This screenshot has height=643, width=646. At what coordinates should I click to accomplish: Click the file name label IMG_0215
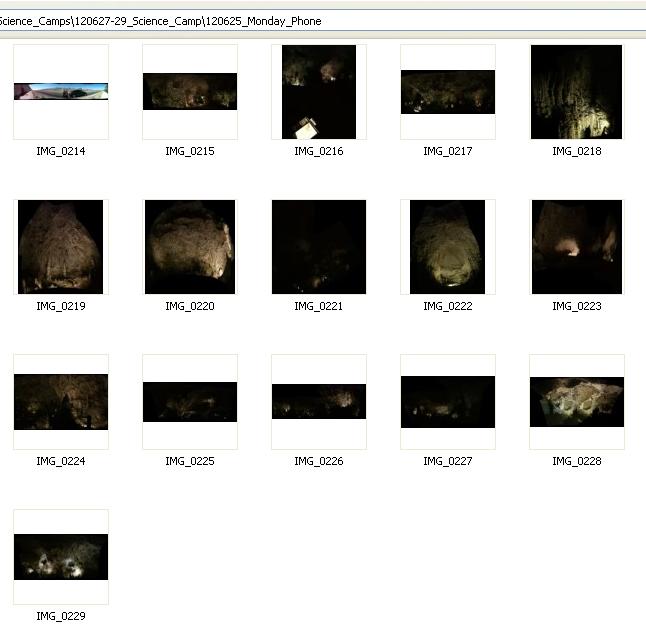point(190,151)
